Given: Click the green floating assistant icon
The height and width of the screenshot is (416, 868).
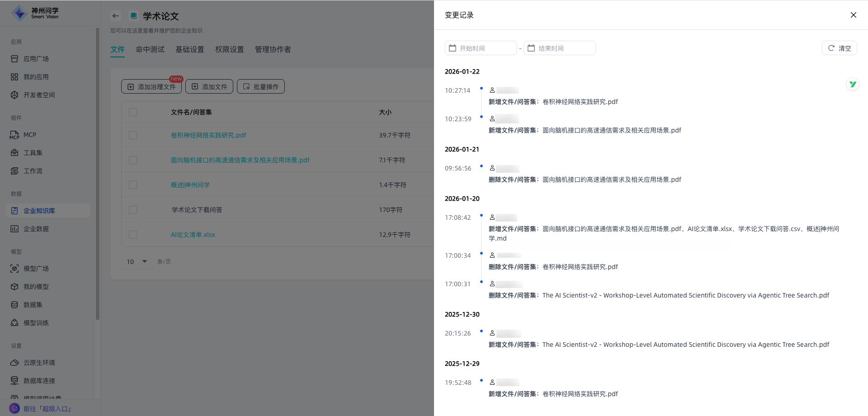Looking at the screenshot, I should coord(852,84).
